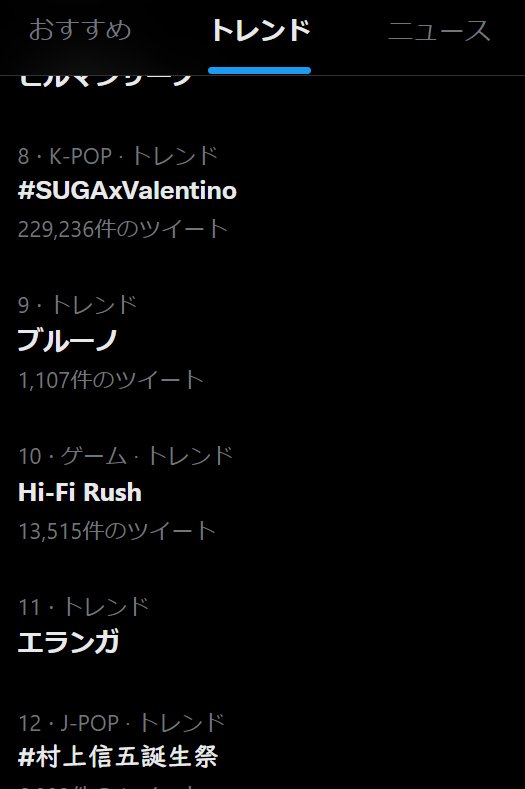The width and height of the screenshot is (525, 789).
Task: Click the 11 · トレンド rank label
Action: tap(84, 607)
